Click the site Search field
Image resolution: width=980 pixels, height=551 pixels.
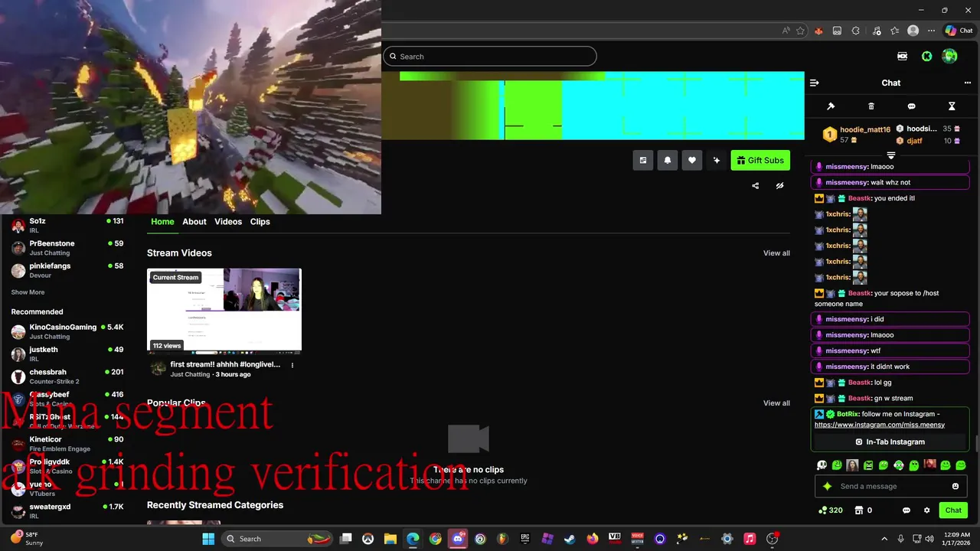490,56
